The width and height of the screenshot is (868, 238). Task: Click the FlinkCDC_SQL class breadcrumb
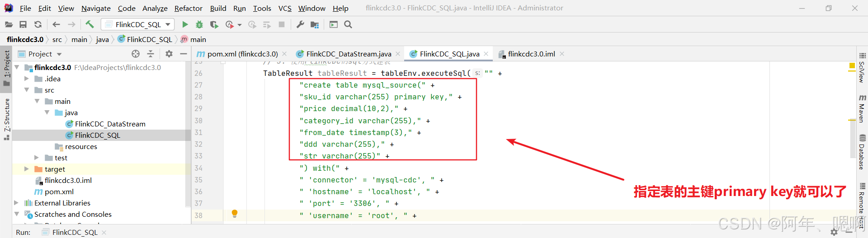coord(145,39)
